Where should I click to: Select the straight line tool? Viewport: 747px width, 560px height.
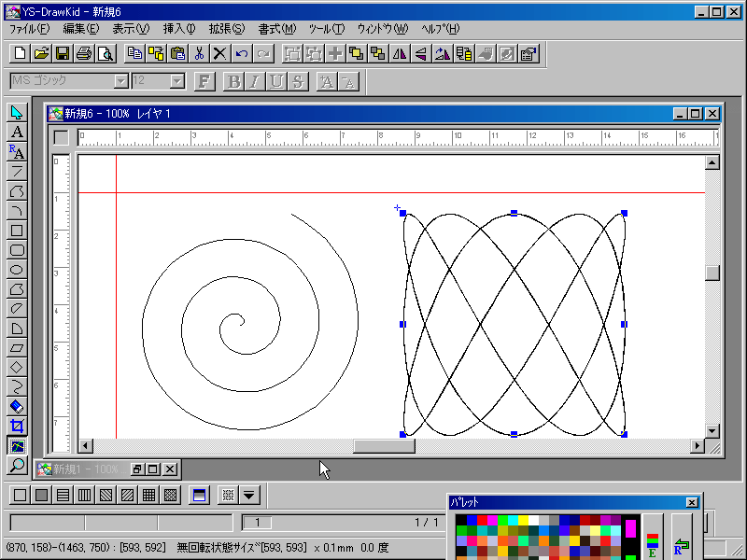17,172
